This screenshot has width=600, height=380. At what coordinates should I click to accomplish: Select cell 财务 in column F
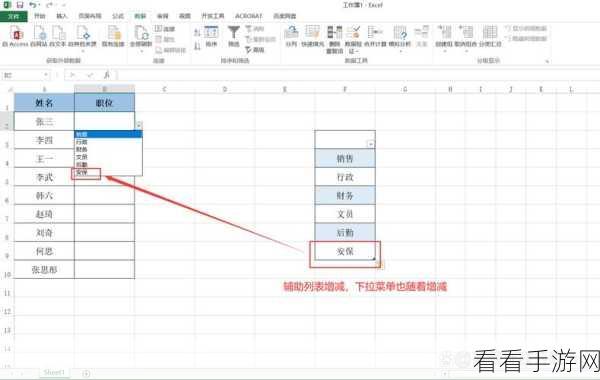[x=345, y=196]
